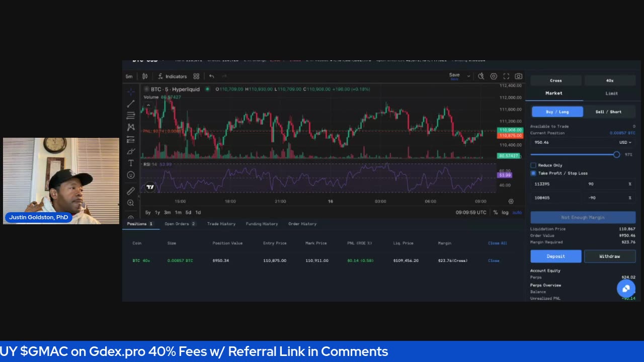Edit the take profit price 113395
This screenshot has width=644, height=362.
click(556, 184)
